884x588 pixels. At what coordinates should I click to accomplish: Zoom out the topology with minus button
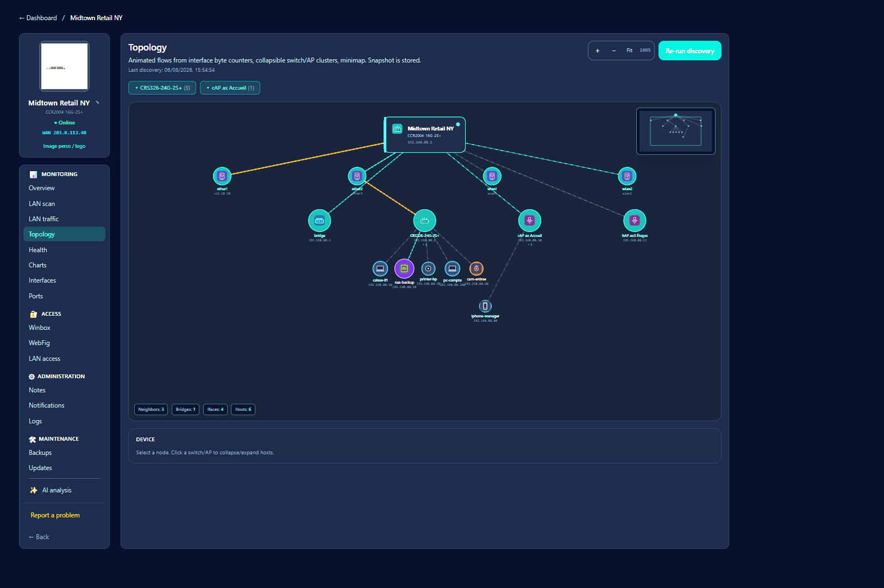tap(614, 51)
